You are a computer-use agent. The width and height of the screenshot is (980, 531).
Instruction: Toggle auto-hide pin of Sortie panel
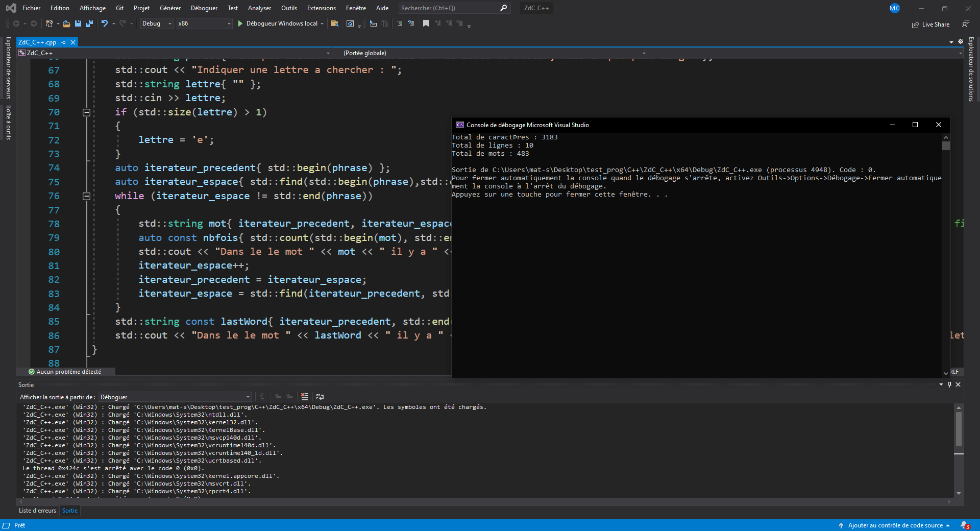[x=949, y=384]
